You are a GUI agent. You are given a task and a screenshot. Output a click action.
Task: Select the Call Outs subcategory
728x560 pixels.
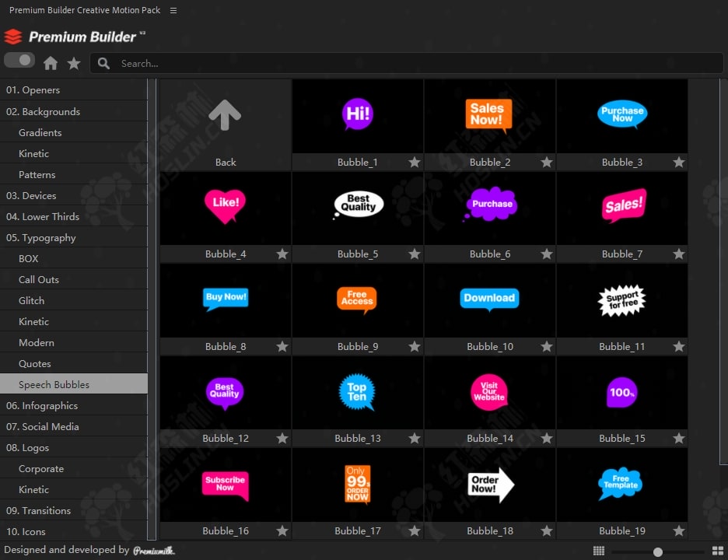[x=74, y=279]
